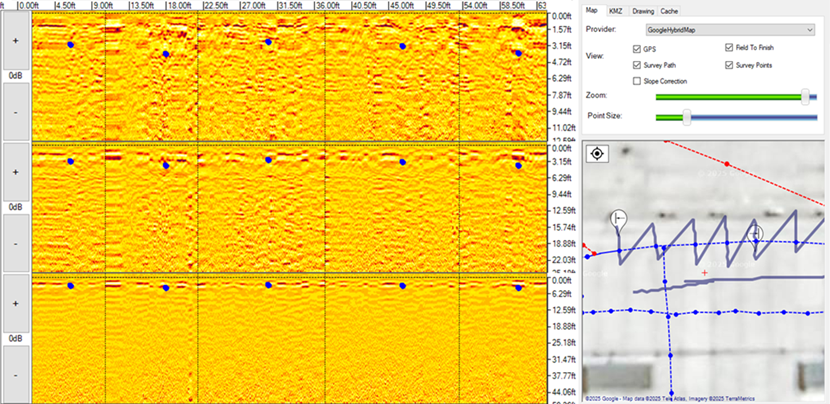Click the Google attribution text at map bottom
The width and height of the screenshot is (830, 404).
click(x=669, y=399)
